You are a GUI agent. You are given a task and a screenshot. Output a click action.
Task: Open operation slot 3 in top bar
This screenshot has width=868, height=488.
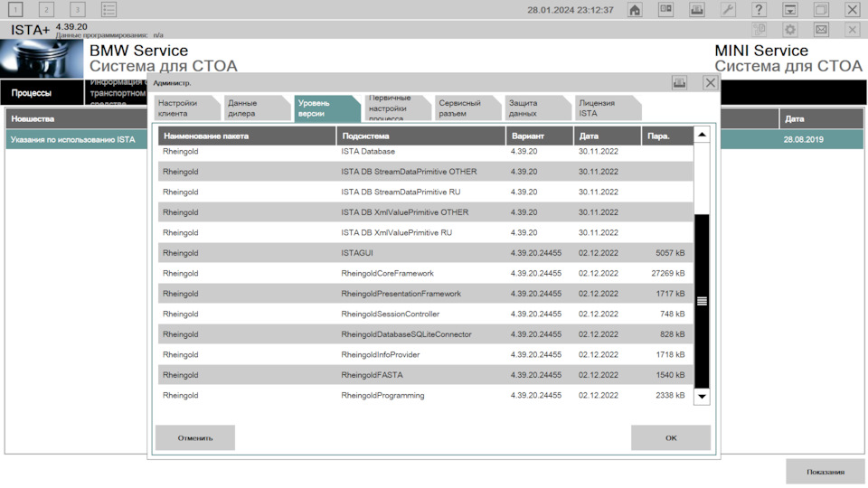pyautogui.click(x=78, y=9)
